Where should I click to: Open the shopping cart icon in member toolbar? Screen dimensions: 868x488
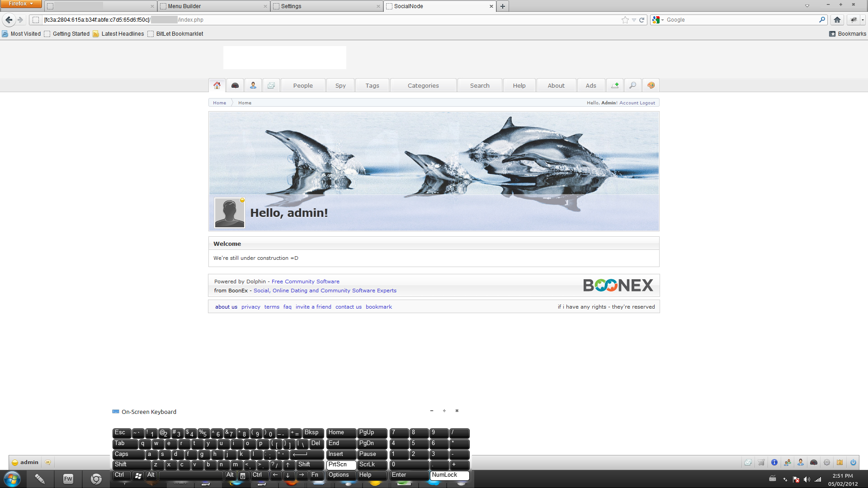tap(761, 462)
